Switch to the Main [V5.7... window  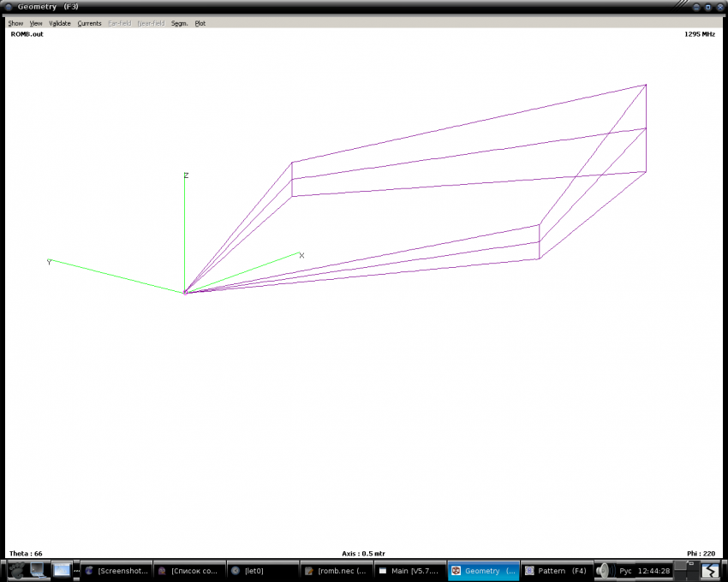pyautogui.click(x=410, y=571)
